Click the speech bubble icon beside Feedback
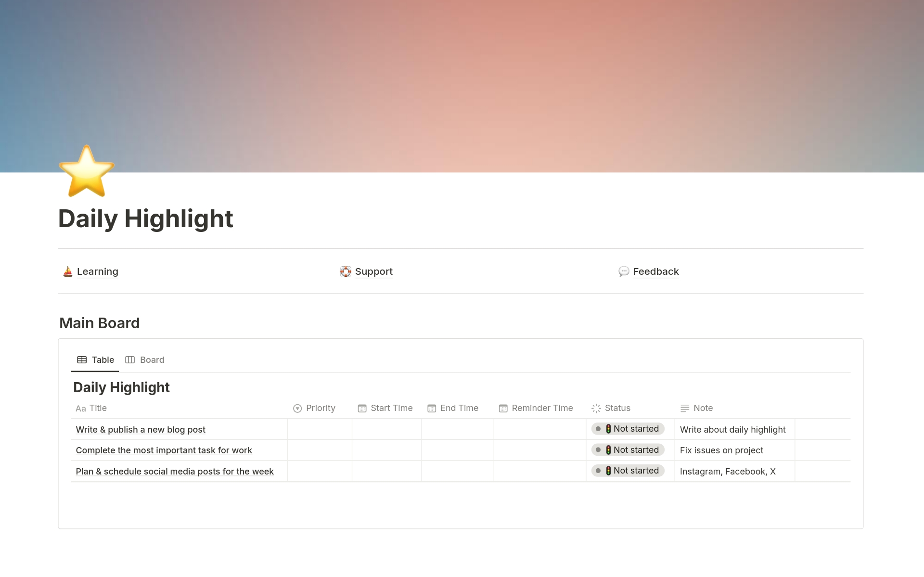The height and width of the screenshot is (577, 924). pyautogui.click(x=624, y=272)
